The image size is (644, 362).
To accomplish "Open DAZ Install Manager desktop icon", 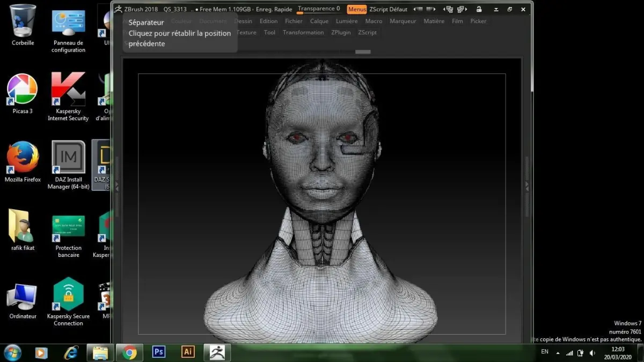I will pos(68,165).
